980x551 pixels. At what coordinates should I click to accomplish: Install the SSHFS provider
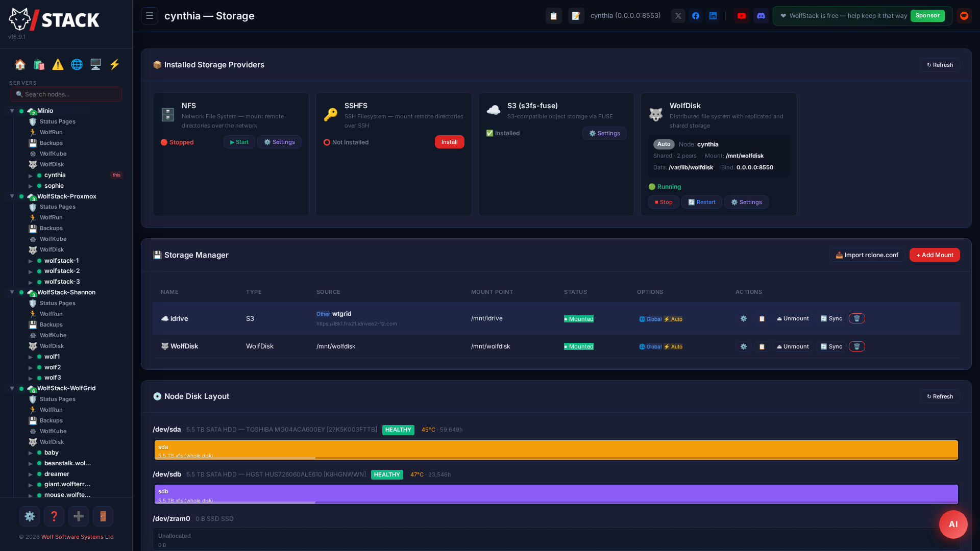point(450,142)
